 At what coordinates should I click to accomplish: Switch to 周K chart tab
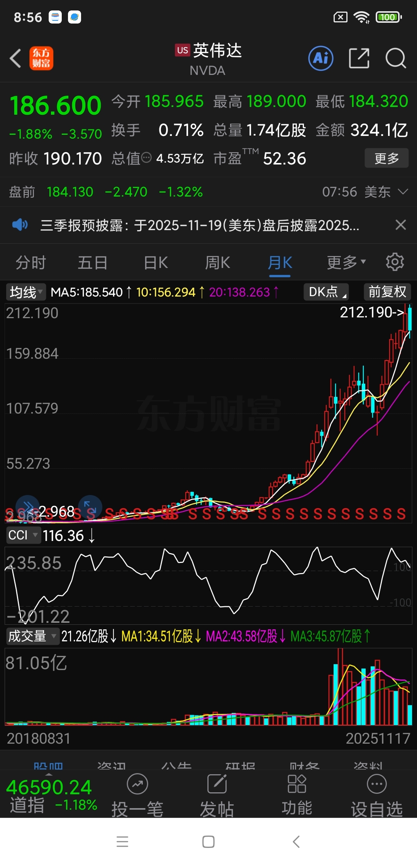(217, 263)
